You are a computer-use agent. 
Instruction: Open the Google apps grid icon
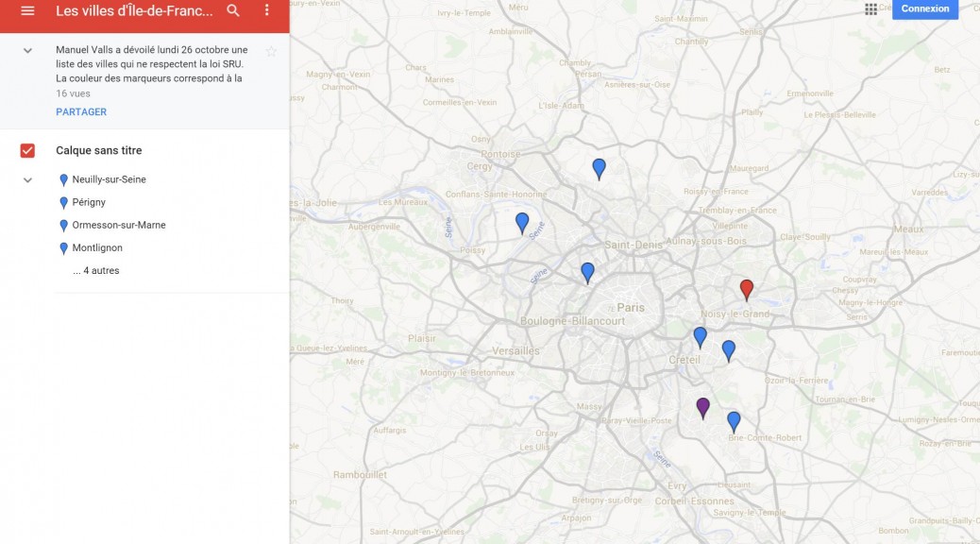870,9
